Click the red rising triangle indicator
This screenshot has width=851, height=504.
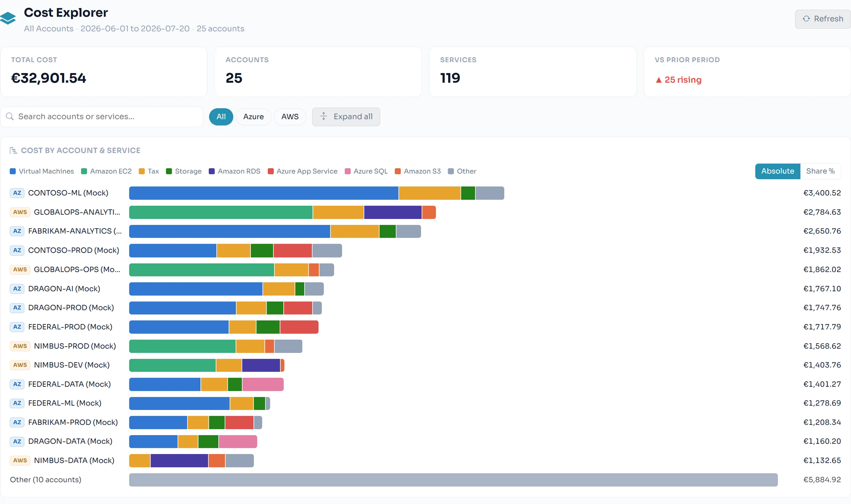659,80
